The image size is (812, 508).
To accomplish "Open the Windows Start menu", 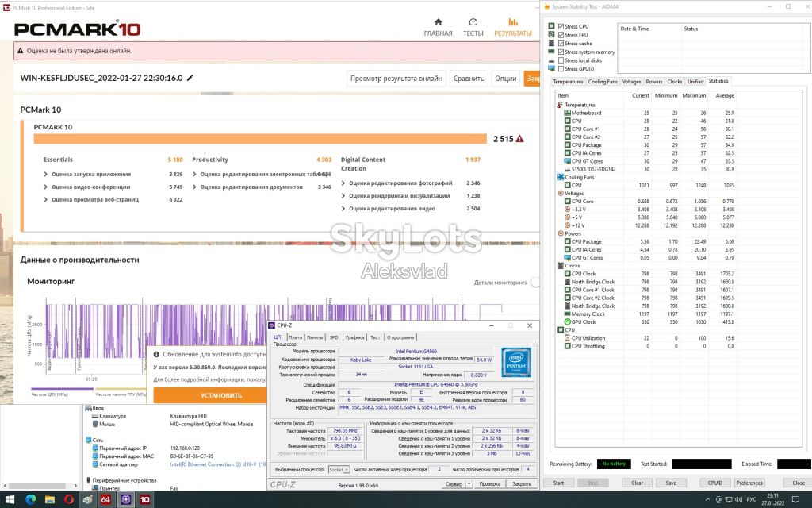I will click(10, 500).
